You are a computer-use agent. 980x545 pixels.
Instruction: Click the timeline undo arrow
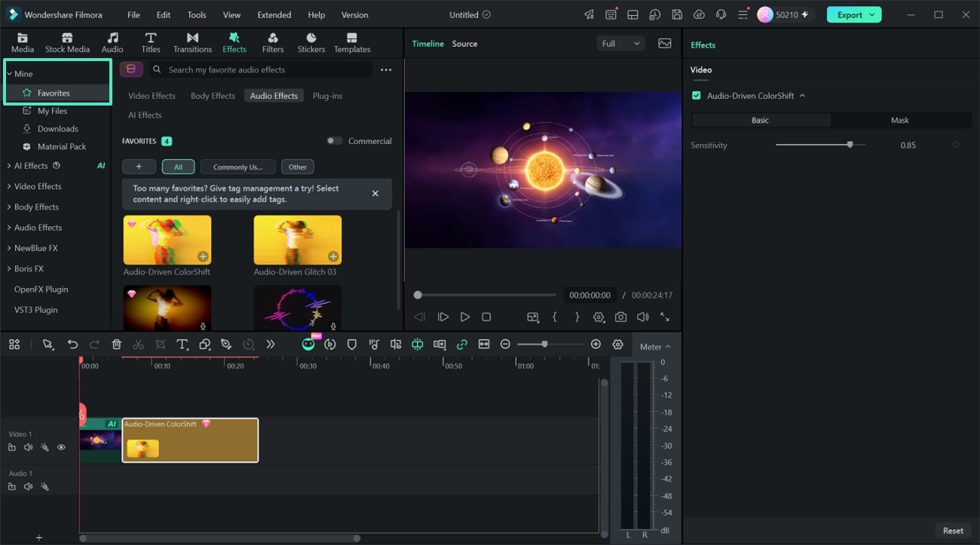tap(72, 344)
